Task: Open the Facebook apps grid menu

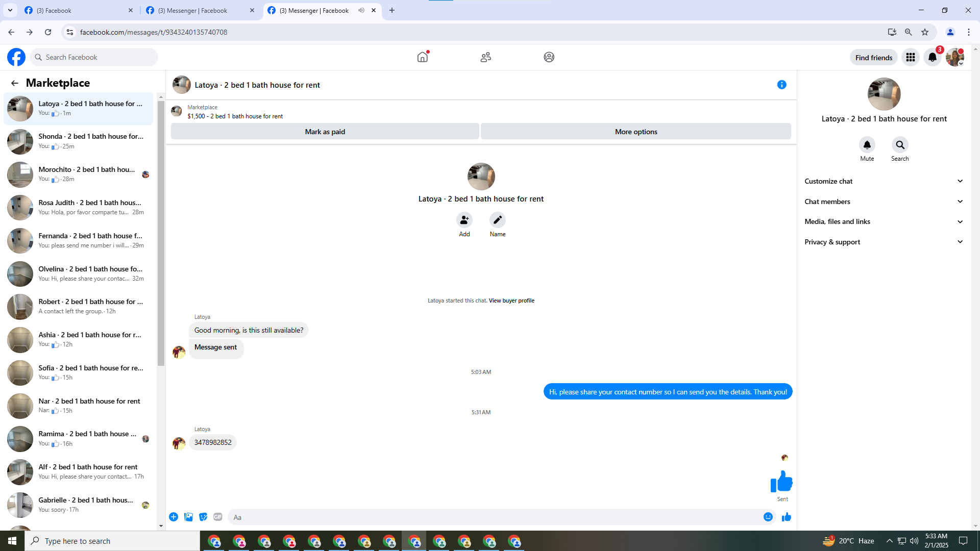Action: [x=910, y=57]
